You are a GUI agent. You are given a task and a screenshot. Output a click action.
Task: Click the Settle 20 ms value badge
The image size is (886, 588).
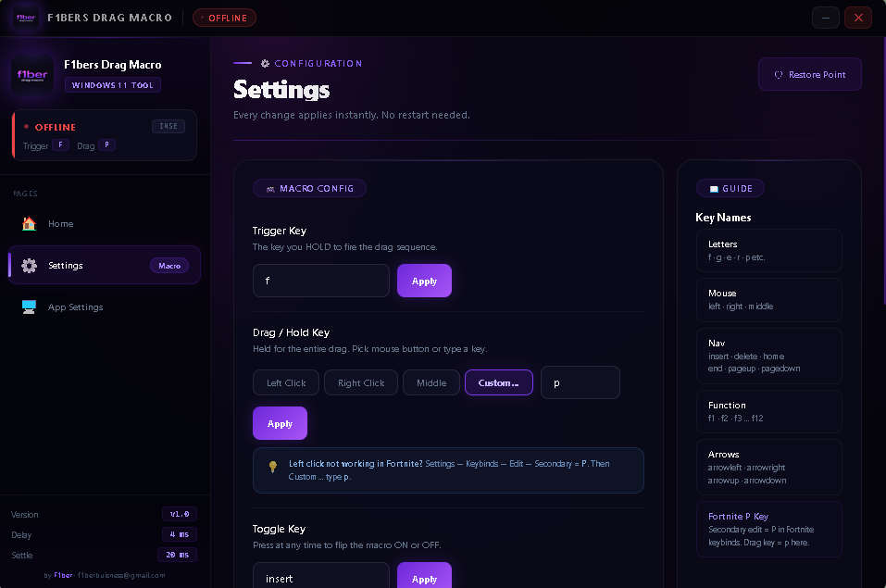[x=178, y=555]
